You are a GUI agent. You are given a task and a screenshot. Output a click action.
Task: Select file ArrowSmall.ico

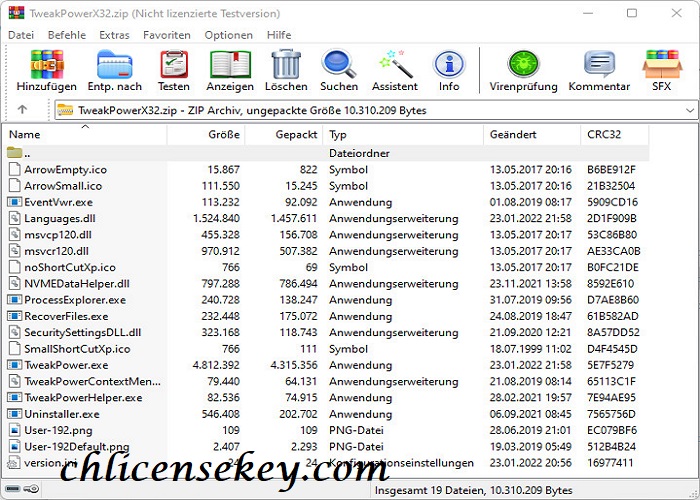[63, 186]
